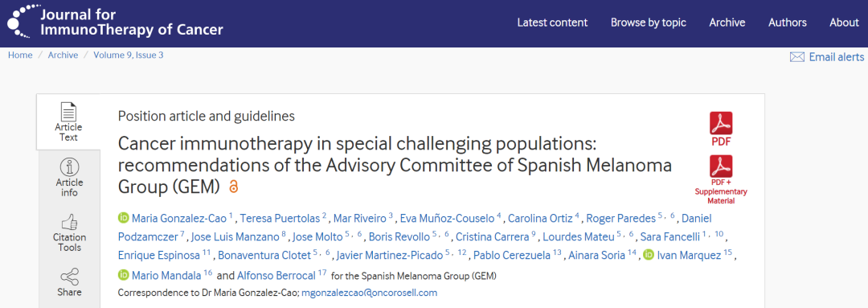Open the Article info icon

tap(69, 166)
